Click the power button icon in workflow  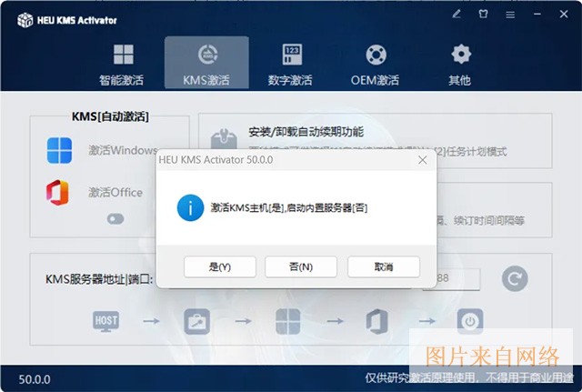pyautogui.click(x=469, y=320)
